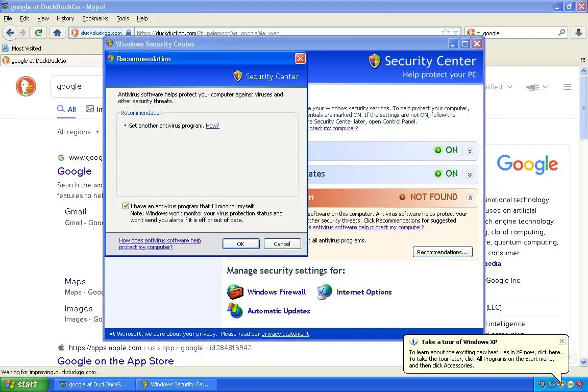This screenshot has height=392, width=588.
Task: Click the Internet Options globe icon
Action: [x=325, y=292]
